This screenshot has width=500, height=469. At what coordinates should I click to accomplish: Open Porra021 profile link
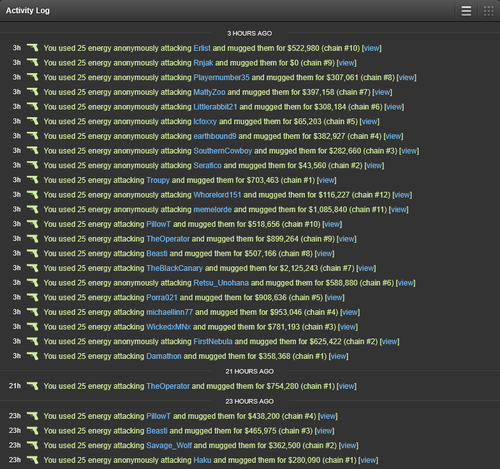click(162, 298)
